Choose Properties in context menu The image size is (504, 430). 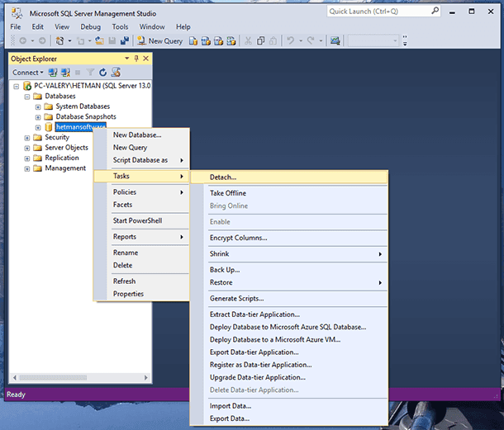[141, 294]
